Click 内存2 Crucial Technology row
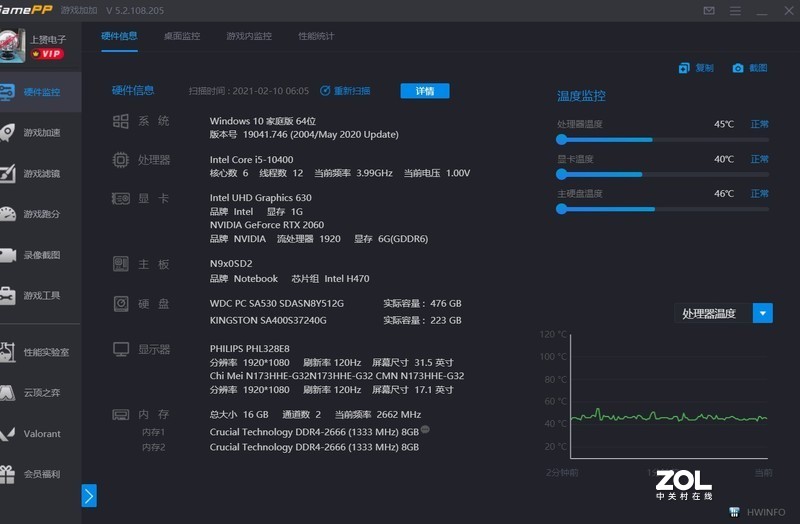This screenshot has height=524, width=800. (x=314, y=447)
